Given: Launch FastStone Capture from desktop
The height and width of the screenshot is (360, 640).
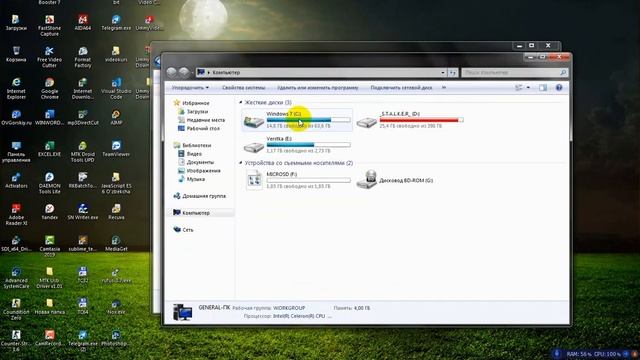Looking at the screenshot, I should [x=49, y=25].
